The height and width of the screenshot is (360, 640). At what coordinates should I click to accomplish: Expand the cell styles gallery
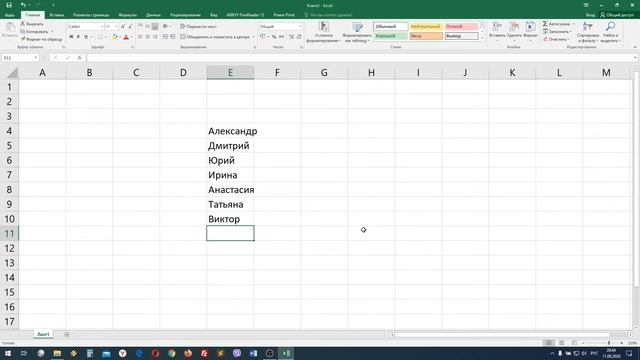coord(482,38)
